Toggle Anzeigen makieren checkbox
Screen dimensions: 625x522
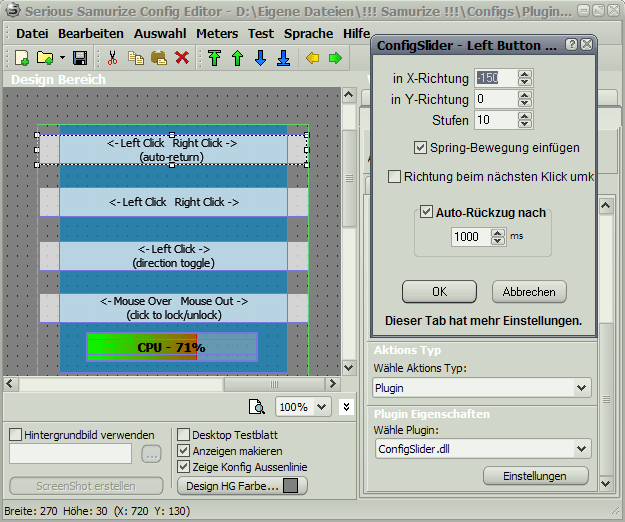tap(183, 451)
